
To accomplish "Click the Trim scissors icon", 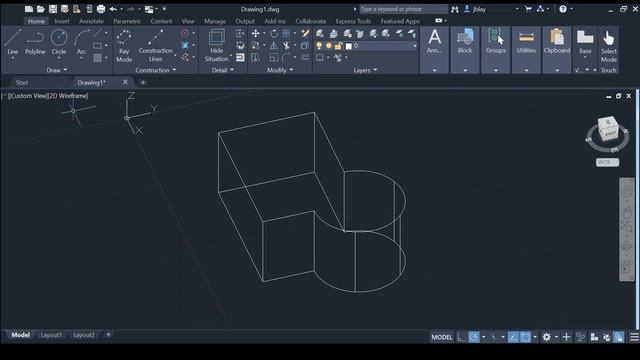I will click(287, 45).
